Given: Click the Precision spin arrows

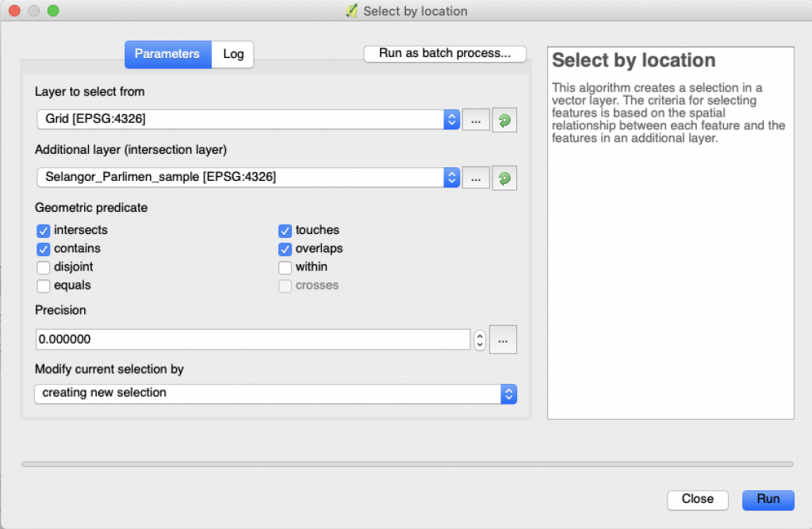Looking at the screenshot, I should 480,339.
